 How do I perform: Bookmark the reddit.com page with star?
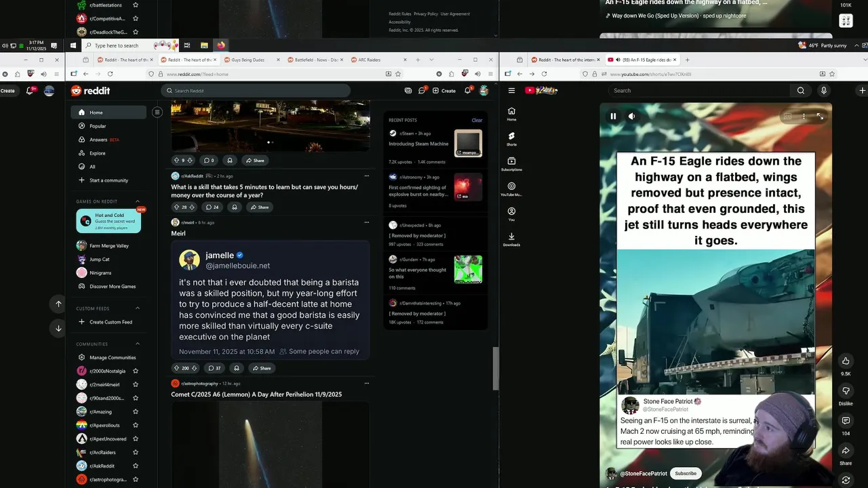coord(398,74)
